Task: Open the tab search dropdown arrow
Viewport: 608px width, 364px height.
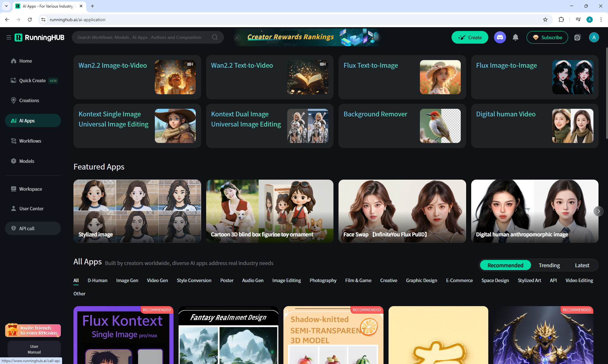Action: tap(6, 6)
